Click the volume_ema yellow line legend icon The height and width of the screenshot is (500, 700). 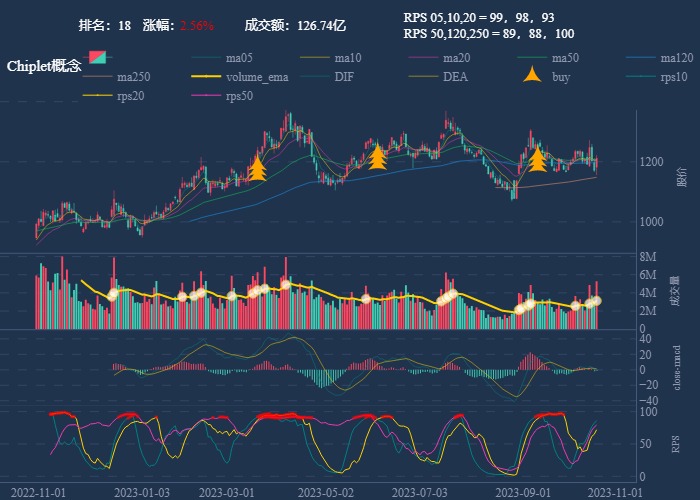coord(206,77)
